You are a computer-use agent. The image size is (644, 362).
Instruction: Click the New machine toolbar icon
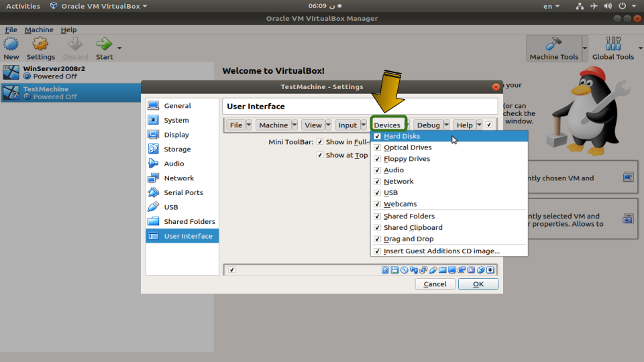click(11, 44)
